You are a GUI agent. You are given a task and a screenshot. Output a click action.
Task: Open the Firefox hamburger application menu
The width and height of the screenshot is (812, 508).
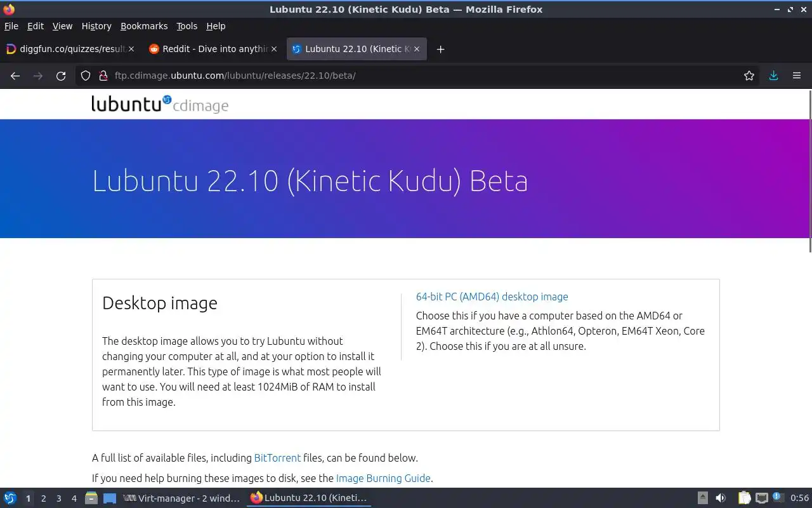point(797,76)
